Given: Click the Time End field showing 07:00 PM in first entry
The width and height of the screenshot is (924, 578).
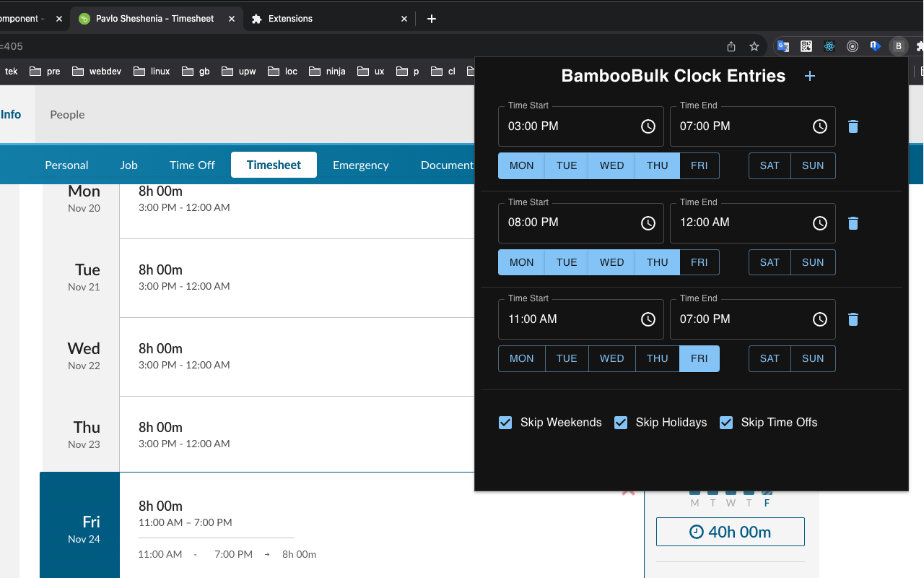Looking at the screenshot, I should (736, 126).
